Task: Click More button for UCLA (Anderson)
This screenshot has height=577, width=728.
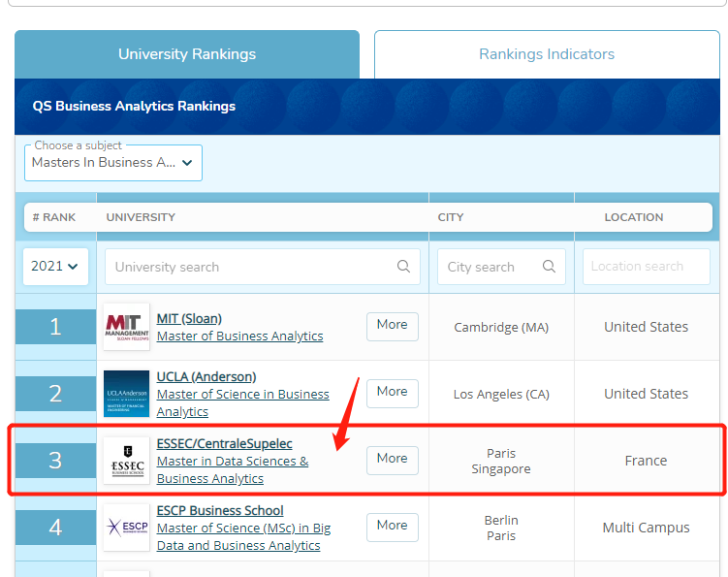Action: click(x=393, y=394)
